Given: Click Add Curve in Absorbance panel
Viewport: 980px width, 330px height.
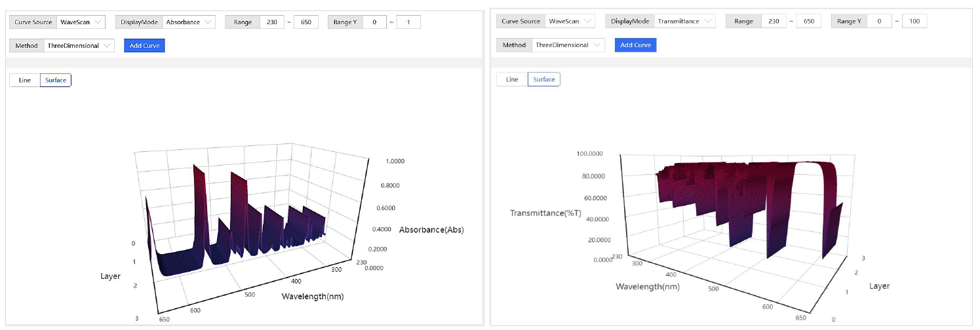Looking at the screenshot, I should coord(144,46).
